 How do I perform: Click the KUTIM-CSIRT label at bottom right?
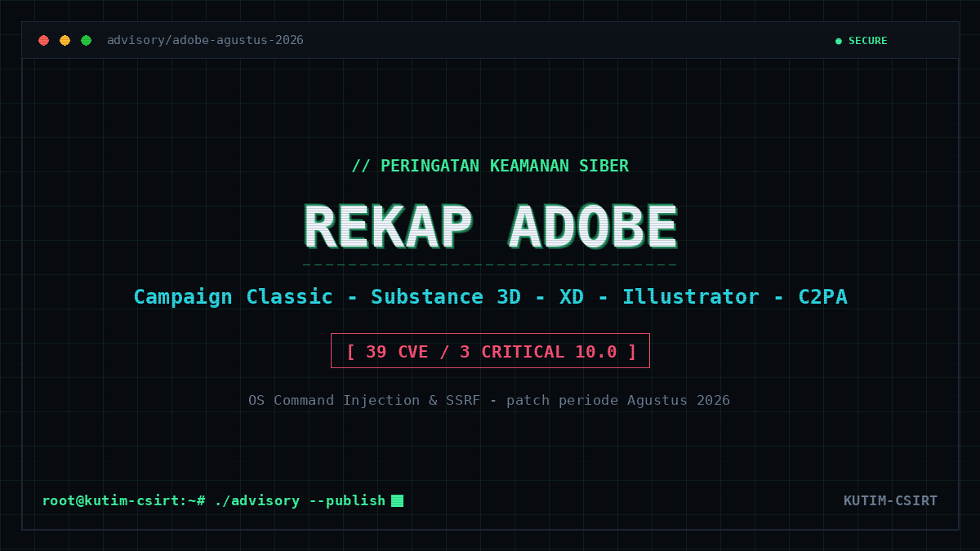coord(890,500)
